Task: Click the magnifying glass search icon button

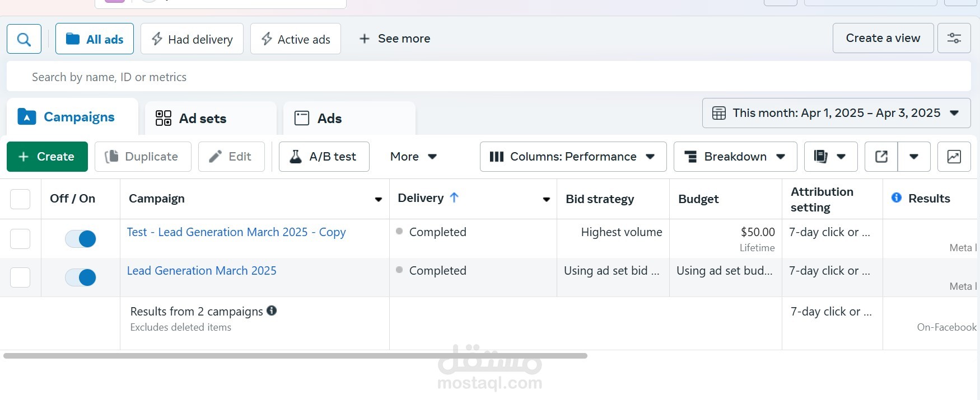Action: (24, 39)
